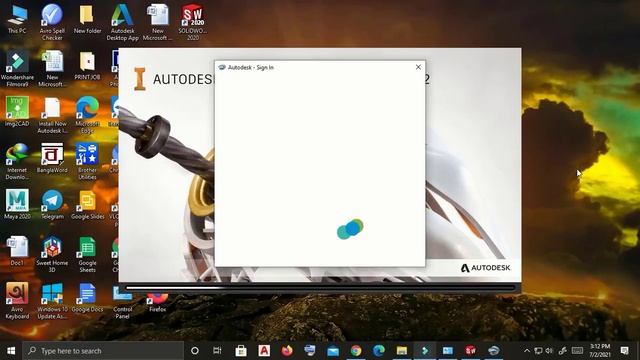
Task: Switch to Autodesk Sign In taskbar icon
Action: click(x=493, y=351)
